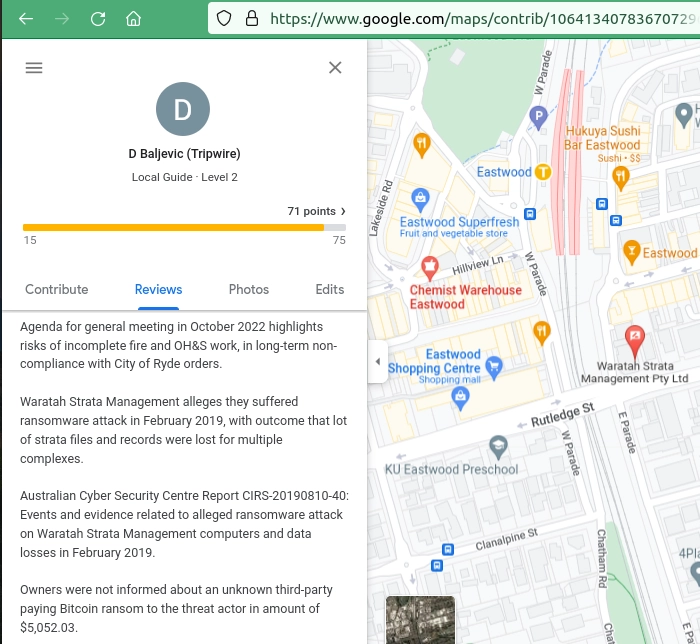Open the Google Maps hamburger menu

(x=34, y=68)
